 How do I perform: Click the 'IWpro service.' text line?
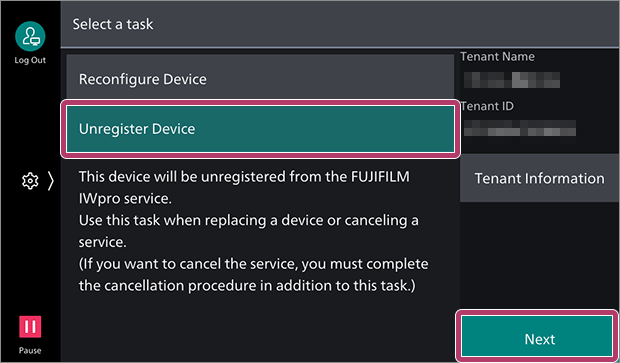point(125,198)
